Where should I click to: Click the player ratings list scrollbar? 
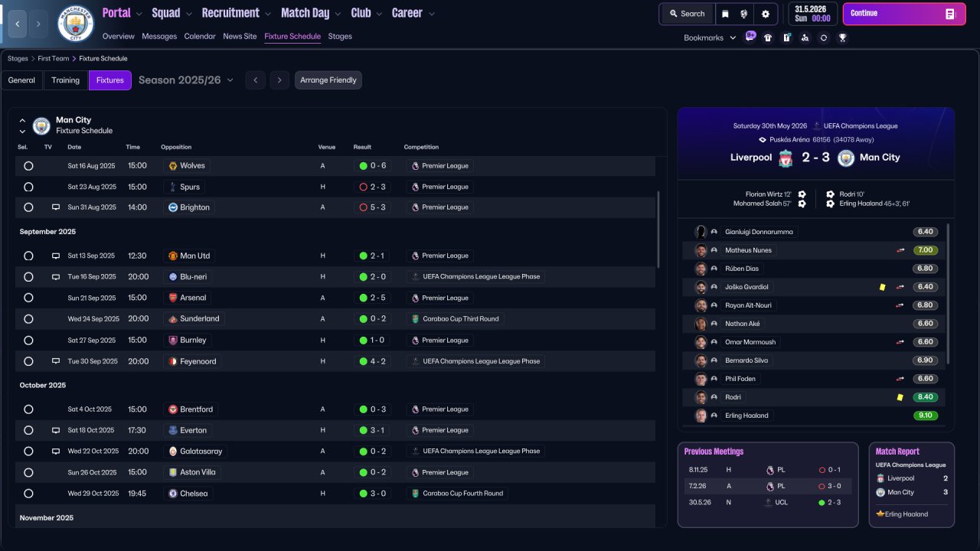tap(948, 293)
